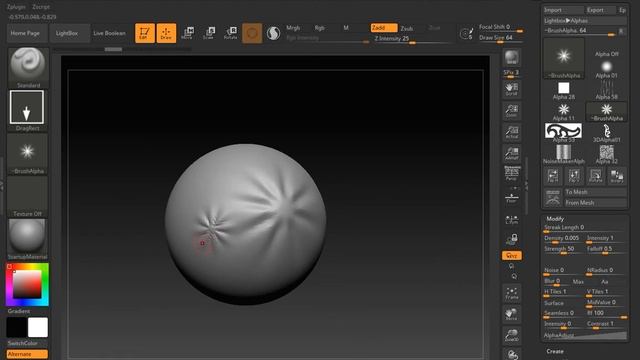Click the alpha Invers icon
Image resolution: width=640 pixels, height=360 pixels.
click(617, 176)
